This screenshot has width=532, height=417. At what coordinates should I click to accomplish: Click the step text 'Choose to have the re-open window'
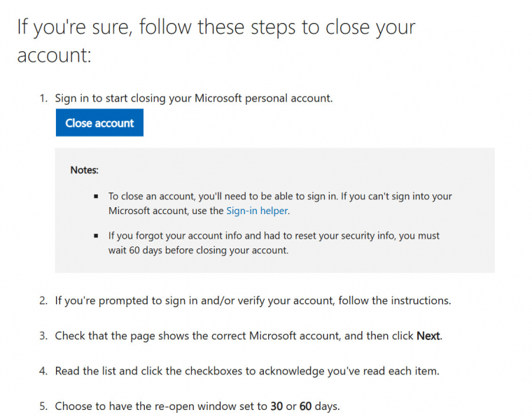pos(161,406)
